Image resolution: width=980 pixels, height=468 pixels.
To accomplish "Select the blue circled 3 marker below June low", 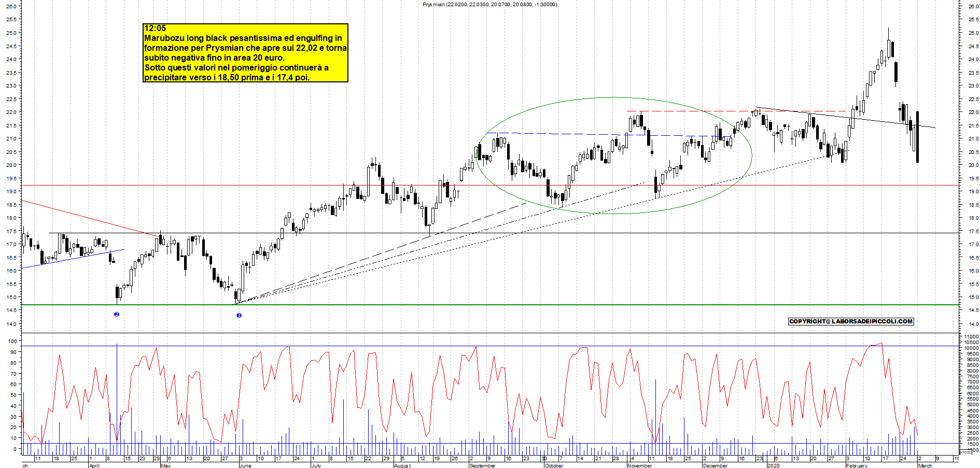I will 239,315.
